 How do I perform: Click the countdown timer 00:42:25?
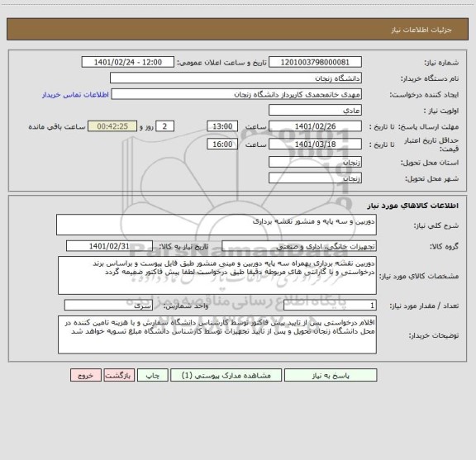(112, 126)
